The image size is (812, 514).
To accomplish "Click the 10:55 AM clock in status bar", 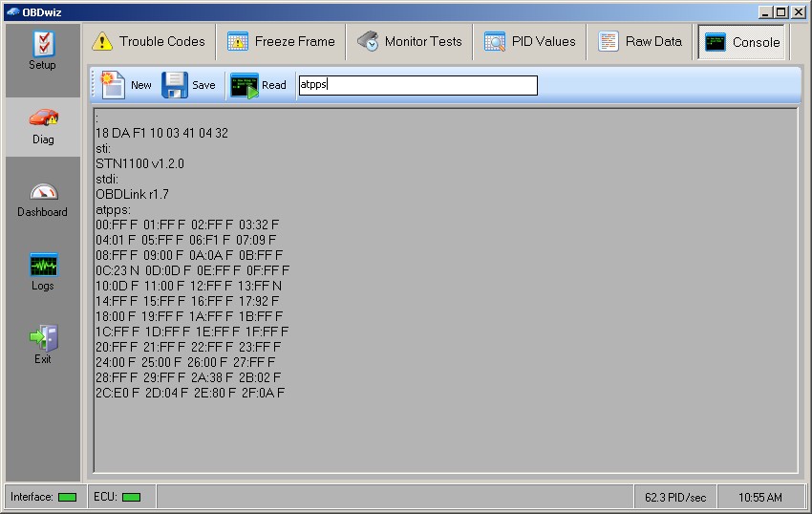I will (759, 498).
